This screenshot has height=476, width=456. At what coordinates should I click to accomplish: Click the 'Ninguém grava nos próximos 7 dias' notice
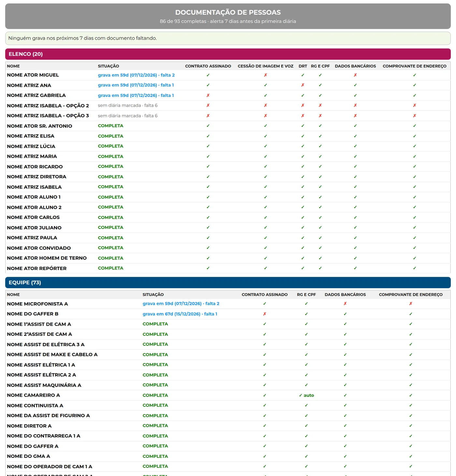pyautogui.click(x=228, y=38)
